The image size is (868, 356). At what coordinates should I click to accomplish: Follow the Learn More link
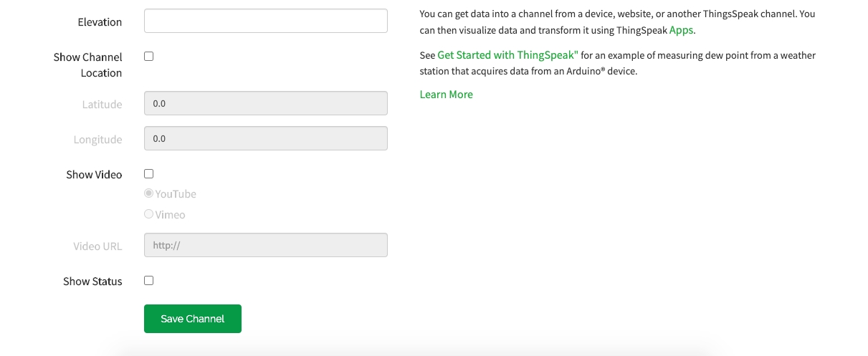click(446, 95)
